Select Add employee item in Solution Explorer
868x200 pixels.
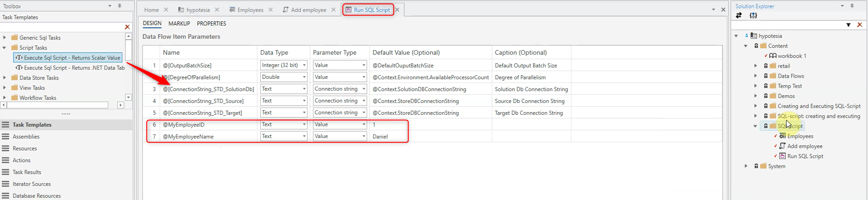point(804,146)
